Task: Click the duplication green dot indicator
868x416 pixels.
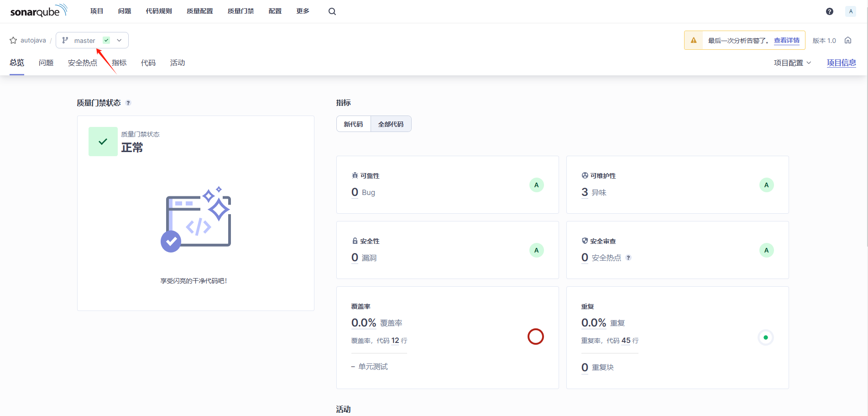Action: pyautogui.click(x=766, y=337)
